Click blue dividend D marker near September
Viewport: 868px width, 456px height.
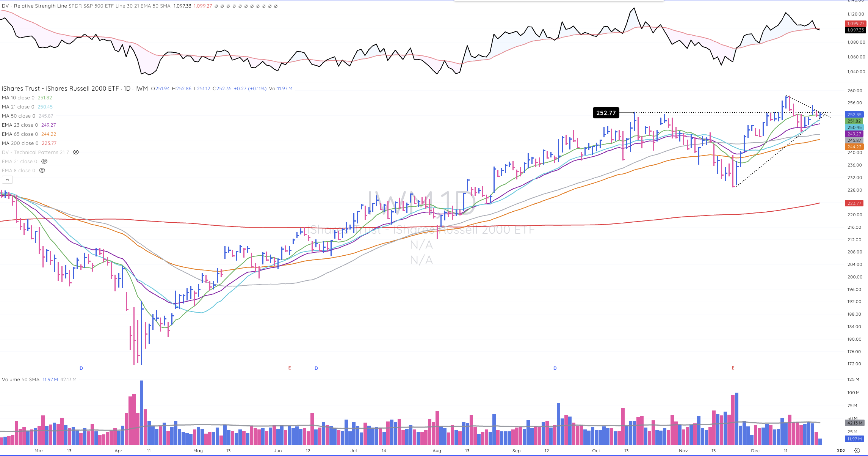pos(555,368)
